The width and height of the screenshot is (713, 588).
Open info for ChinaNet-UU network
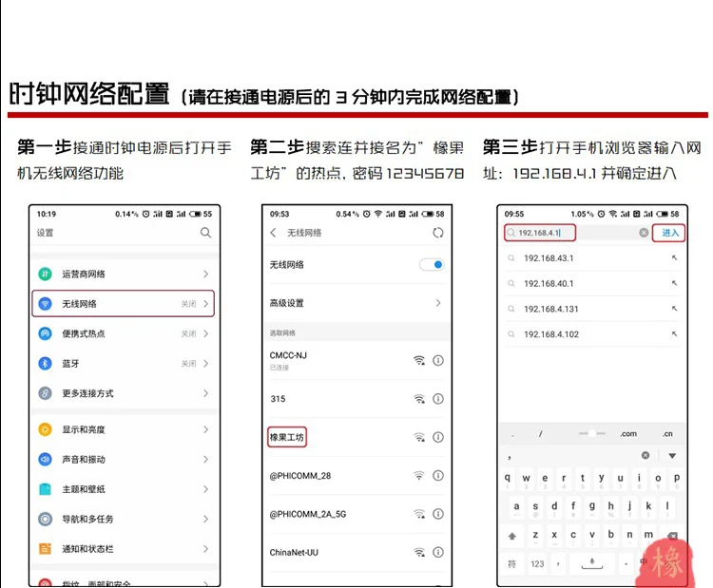coord(438,552)
